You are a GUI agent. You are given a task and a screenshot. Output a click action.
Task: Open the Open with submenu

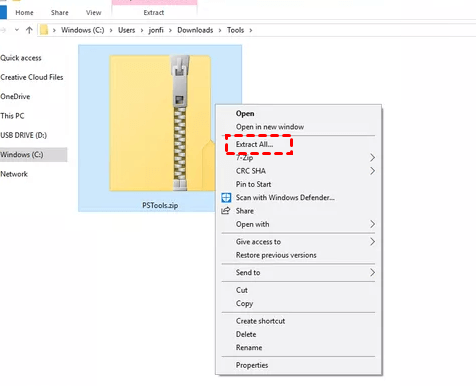298,224
